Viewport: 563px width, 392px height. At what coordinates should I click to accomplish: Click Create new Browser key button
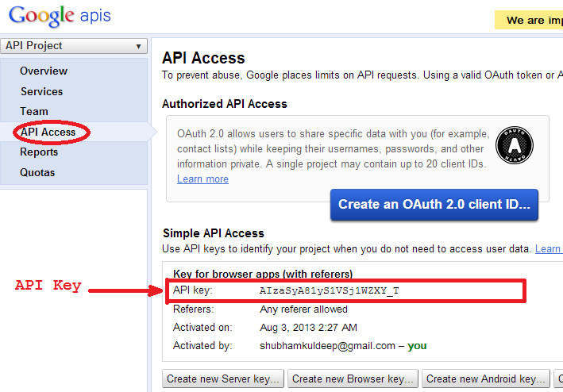pos(353,379)
